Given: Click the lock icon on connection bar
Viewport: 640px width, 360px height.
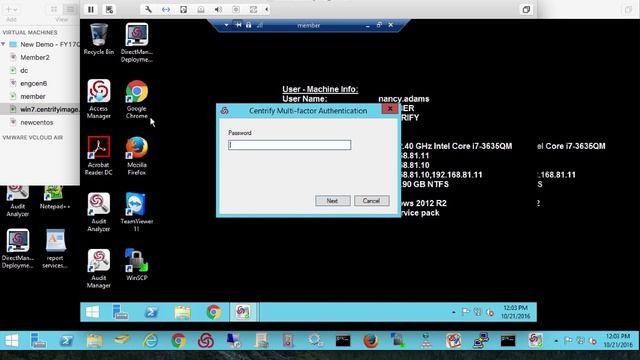Looking at the screenshot, I should click(x=249, y=25).
